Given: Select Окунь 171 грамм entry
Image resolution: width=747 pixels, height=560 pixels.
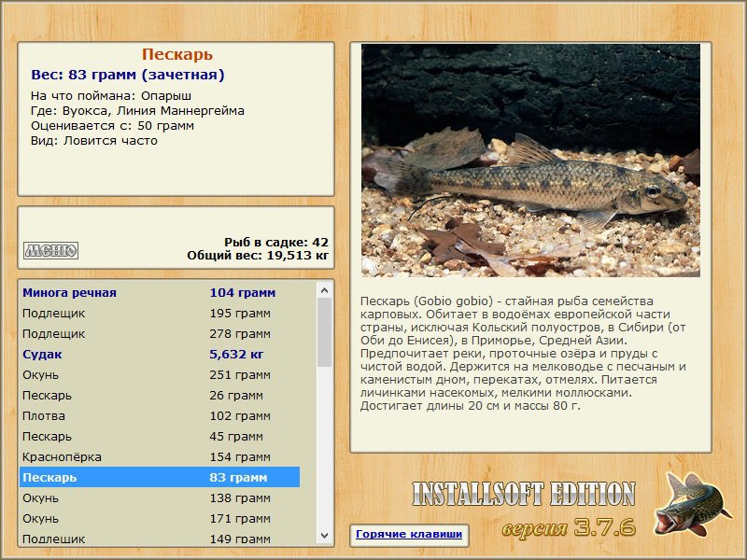Looking at the screenshot, I should 160,519.
